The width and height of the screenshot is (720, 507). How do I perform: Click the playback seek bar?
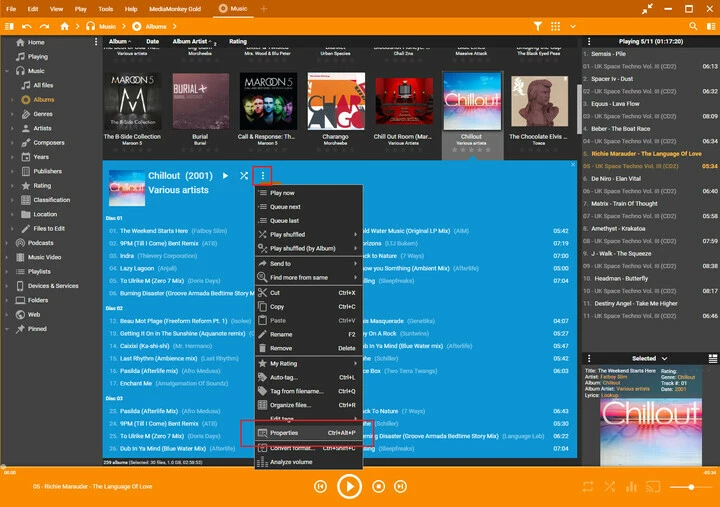[360, 467]
